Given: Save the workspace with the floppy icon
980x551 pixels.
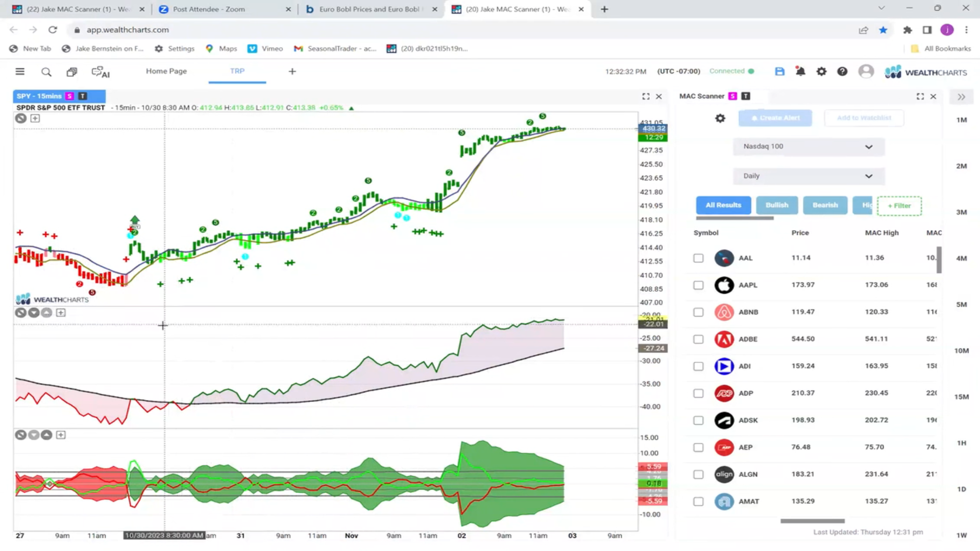Looking at the screenshot, I should [779, 71].
